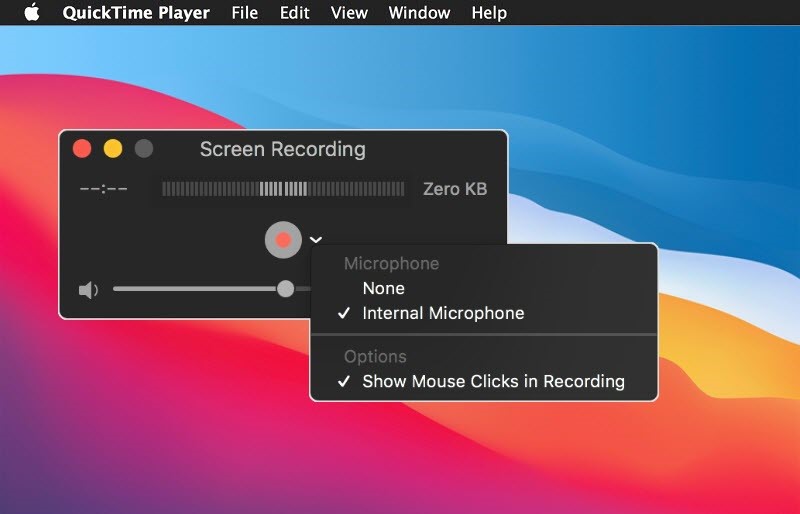Click the --:-- elapsed time display

(104, 189)
